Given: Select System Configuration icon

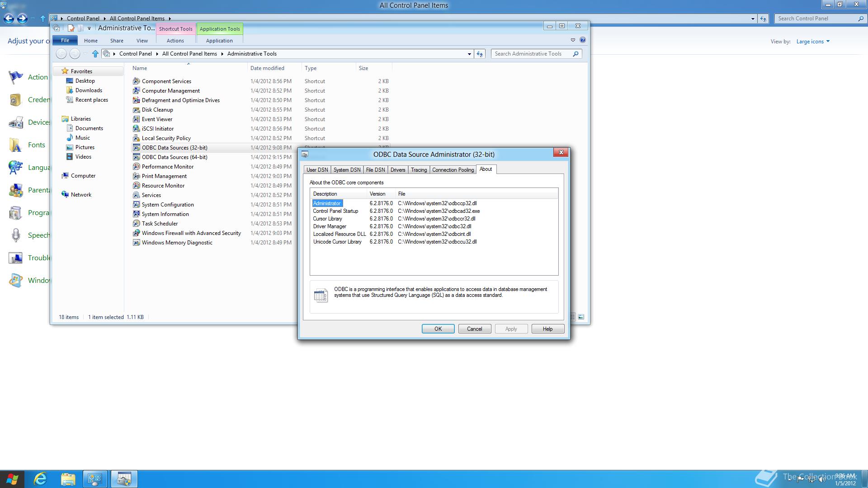Looking at the screenshot, I should [136, 205].
